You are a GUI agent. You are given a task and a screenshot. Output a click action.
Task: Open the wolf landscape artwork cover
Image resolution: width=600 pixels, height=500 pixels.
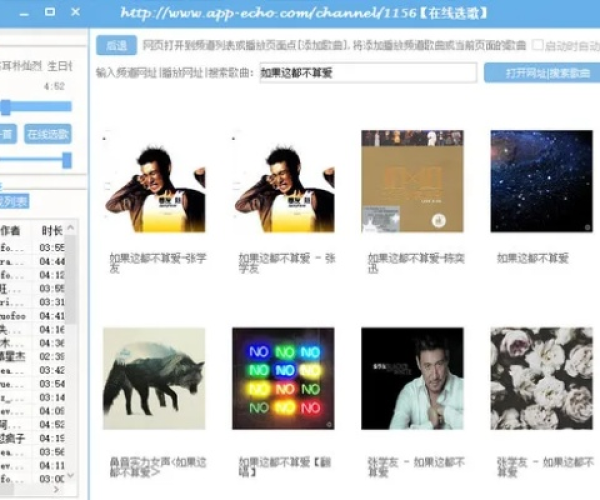[x=155, y=378]
